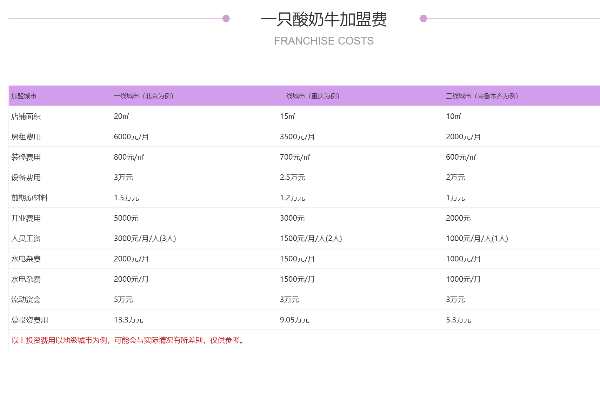Select the 3000元 opening cost cell

292,218
